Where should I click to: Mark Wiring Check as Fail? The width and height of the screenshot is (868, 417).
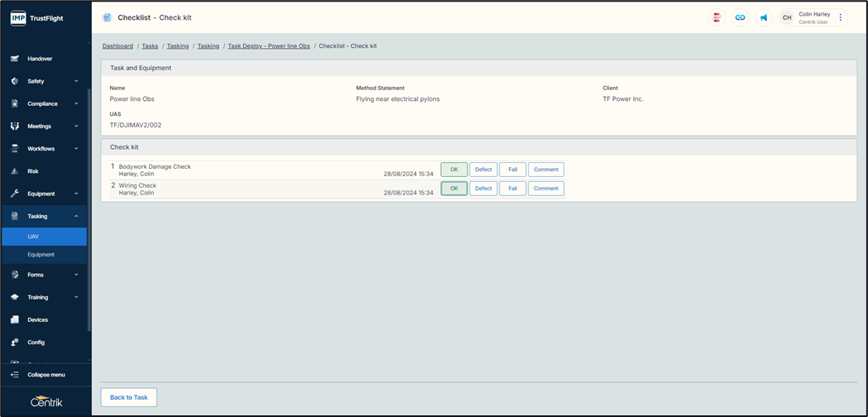pyautogui.click(x=512, y=189)
